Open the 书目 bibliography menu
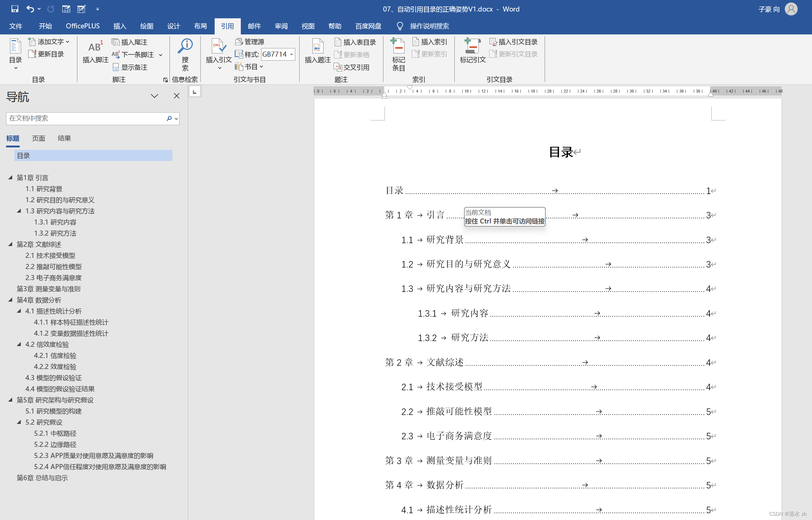This screenshot has width=812, height=520. pos(249,67)
